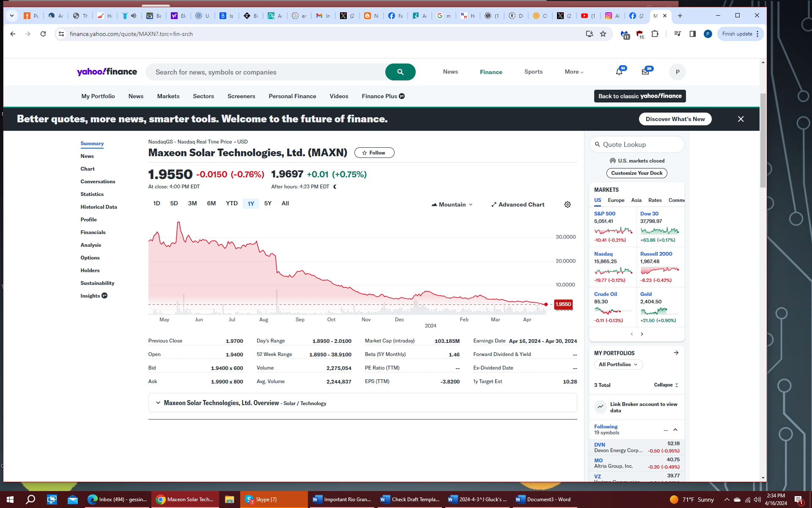Screen dimensions: 812x508
Task: Switch markets panel to Europe tab
Action: point(616,200)
